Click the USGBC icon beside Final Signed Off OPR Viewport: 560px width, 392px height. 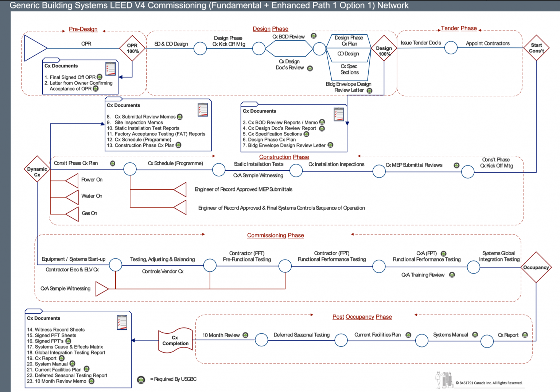(100, 77)
